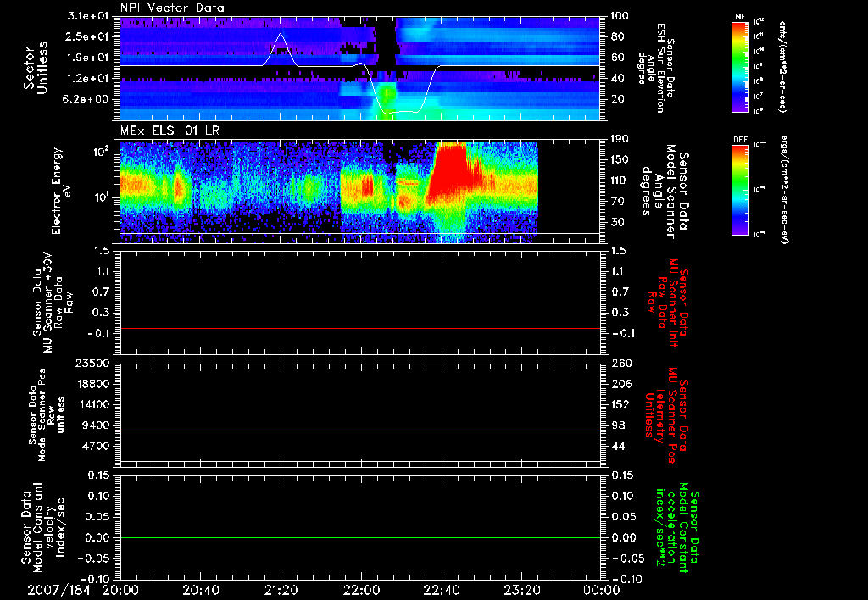Click the red line in the Scanner Pos panel
868x600 pixels.
[360, 431]
